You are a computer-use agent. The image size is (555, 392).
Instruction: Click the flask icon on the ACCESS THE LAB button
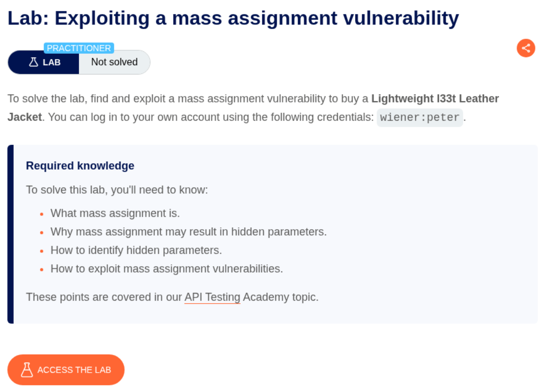click(27, 370)
